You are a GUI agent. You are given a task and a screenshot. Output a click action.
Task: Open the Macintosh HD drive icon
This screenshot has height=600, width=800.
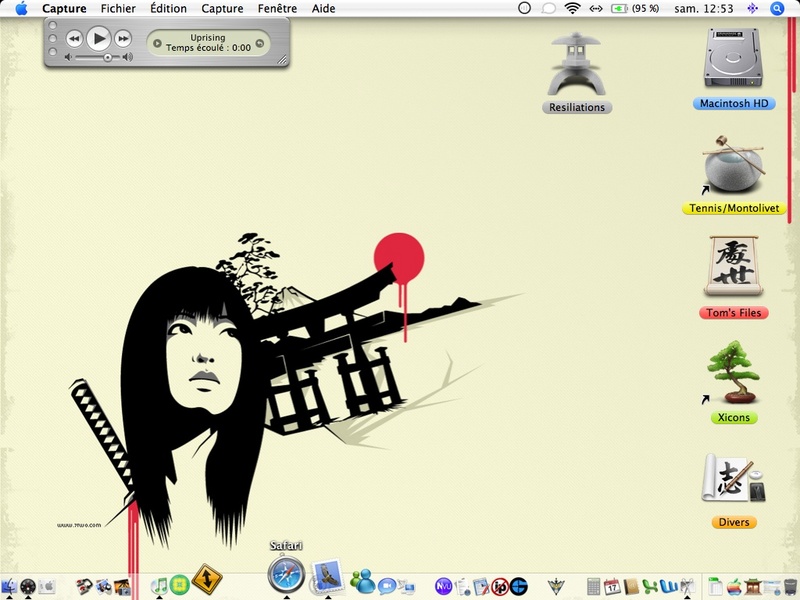tap(733, 58)
